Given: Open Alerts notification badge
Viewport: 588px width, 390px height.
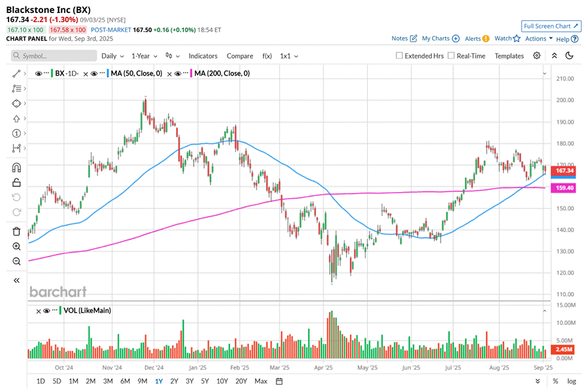Looking at the screenshot, I should [x=486, y=38].
